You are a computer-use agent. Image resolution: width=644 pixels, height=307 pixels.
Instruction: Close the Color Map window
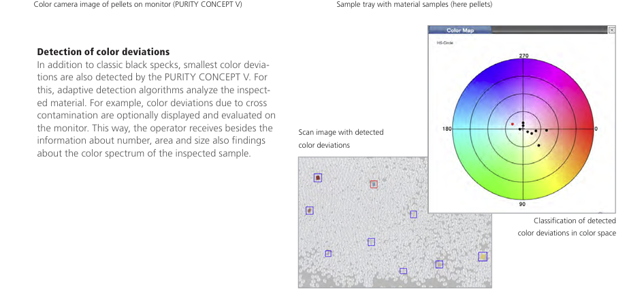(611, 31)
